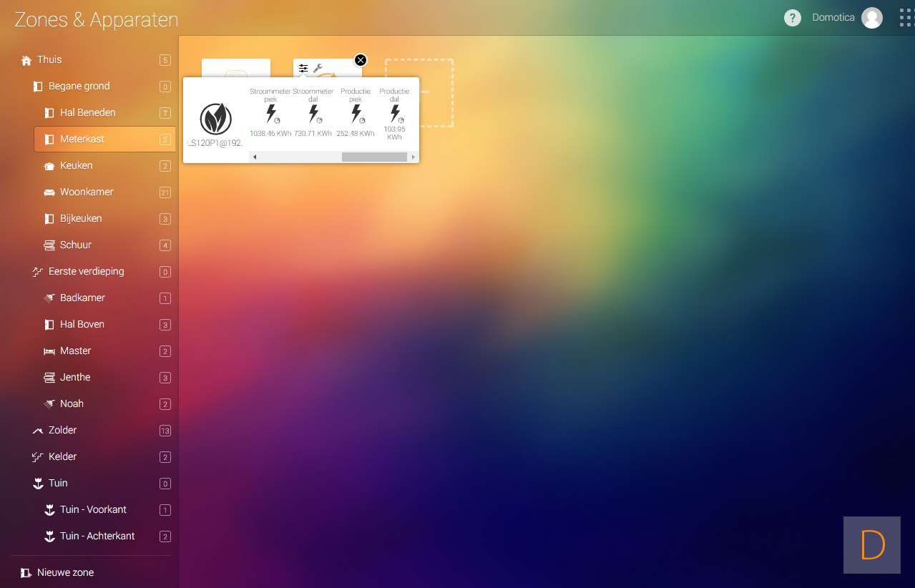Click the stairs icon beside Eerste verdieping
This screenshot has width=915, height=588.
pos(38,272)
